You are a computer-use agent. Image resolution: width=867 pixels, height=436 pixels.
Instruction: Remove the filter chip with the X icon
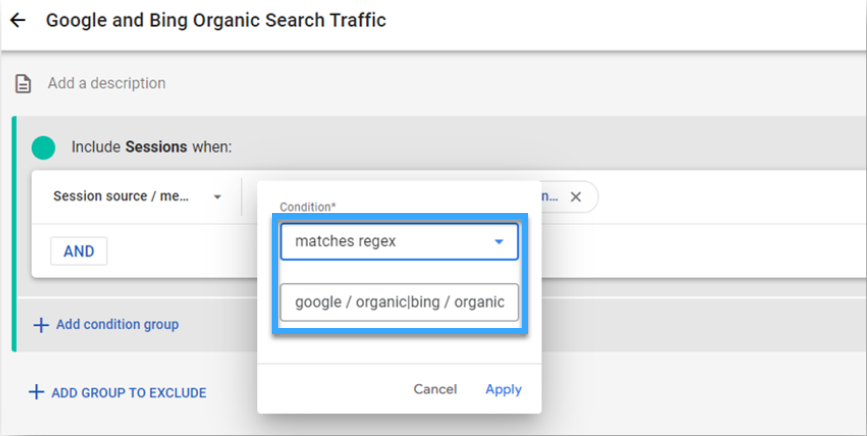(x=576, y=197)
